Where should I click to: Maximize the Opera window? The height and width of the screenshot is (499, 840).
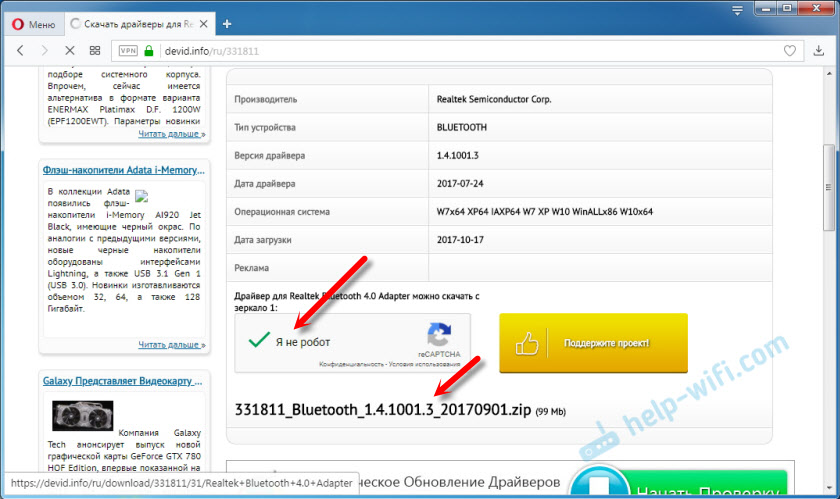[x=788, y=8]
